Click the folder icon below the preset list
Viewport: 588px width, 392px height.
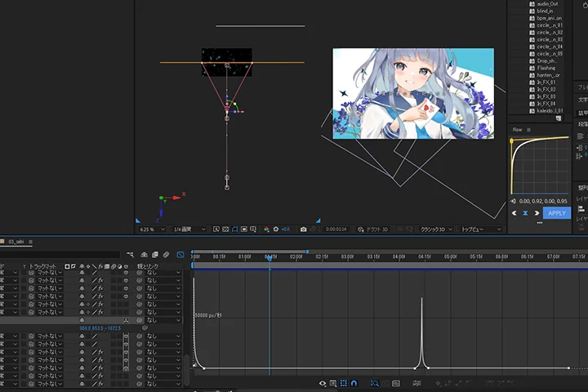click(x=559, y=118)
